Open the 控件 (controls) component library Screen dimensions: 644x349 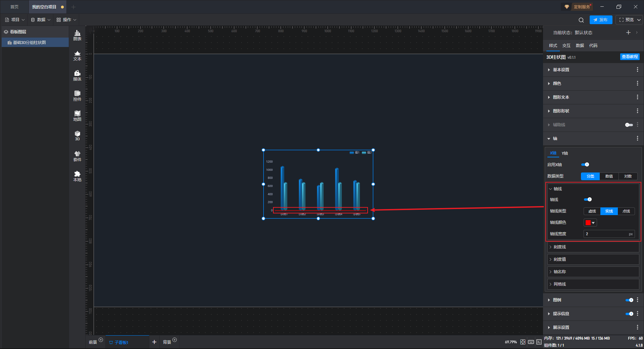[77, 96]
